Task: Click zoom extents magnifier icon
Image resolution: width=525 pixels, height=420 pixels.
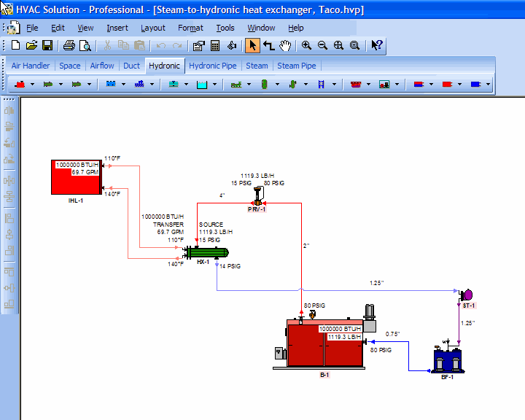Action: click(x=338, y=45)
